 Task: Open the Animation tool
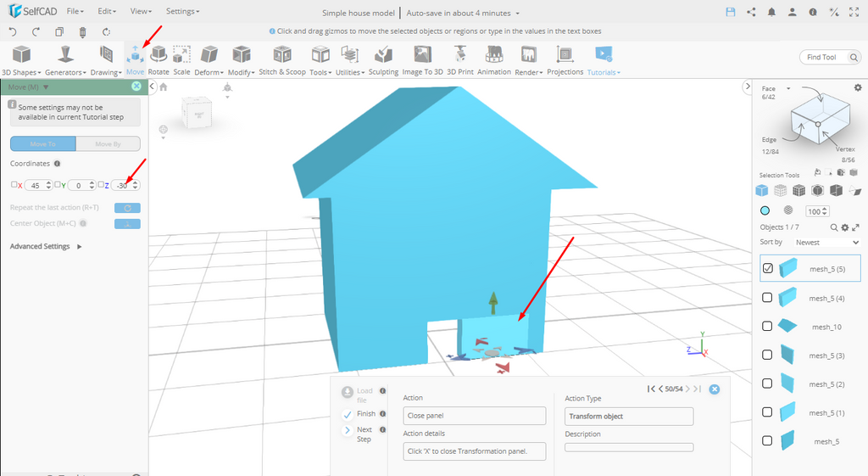pos(494,60)
